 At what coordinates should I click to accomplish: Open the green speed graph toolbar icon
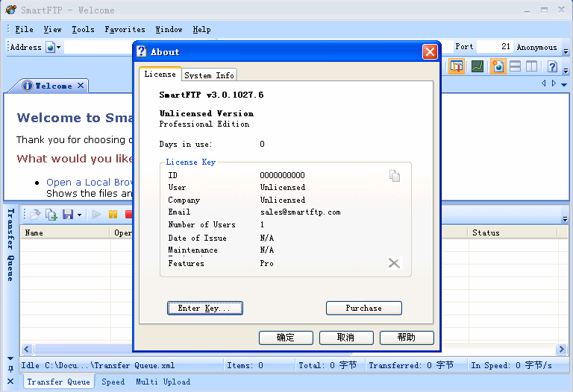click(x=477, y=66)
